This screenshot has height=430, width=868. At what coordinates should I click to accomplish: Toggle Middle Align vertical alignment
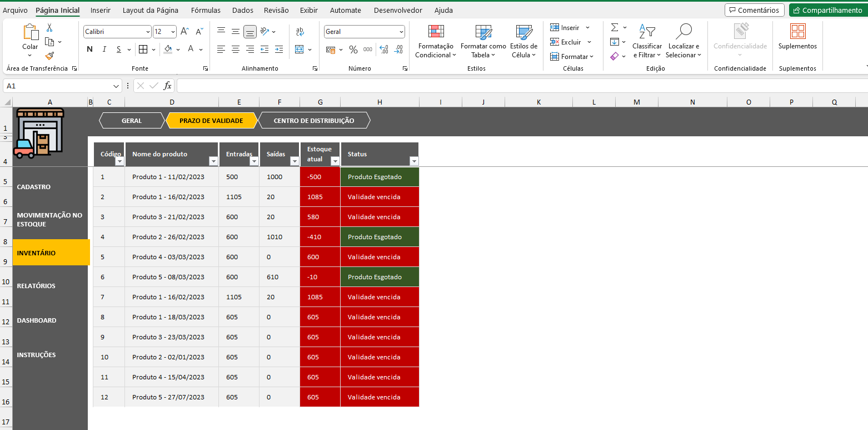point(236,32)
